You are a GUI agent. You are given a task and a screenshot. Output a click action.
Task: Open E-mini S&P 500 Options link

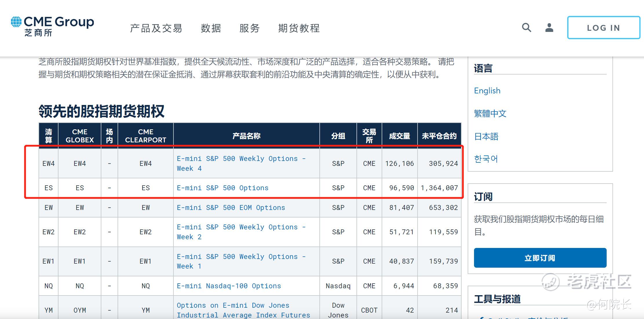(222, 188)
